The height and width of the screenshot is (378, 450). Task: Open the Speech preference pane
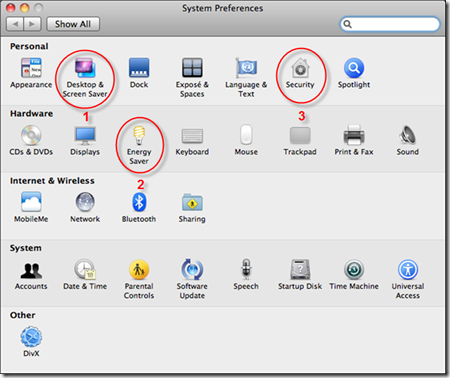[246, 274]
